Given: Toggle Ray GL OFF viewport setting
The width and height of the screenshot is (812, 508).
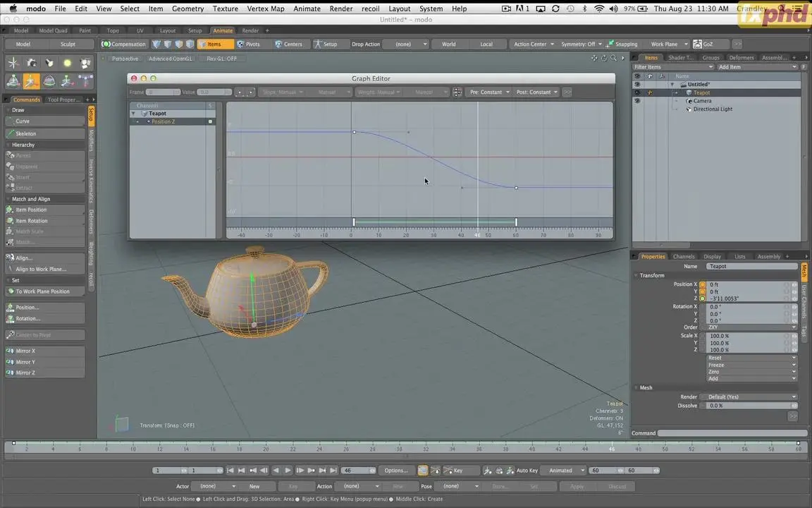Looking at the screenshot, I should pos(221,59).
